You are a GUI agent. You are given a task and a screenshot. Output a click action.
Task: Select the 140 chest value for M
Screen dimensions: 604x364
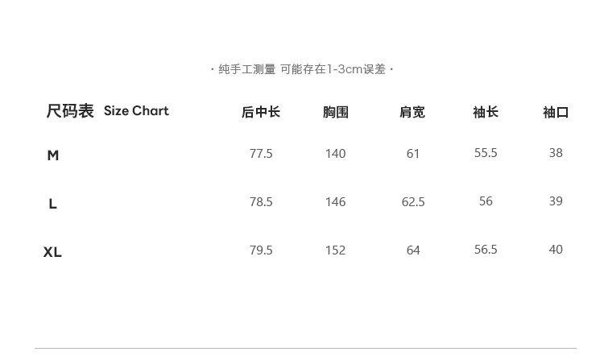coord(335,153)
